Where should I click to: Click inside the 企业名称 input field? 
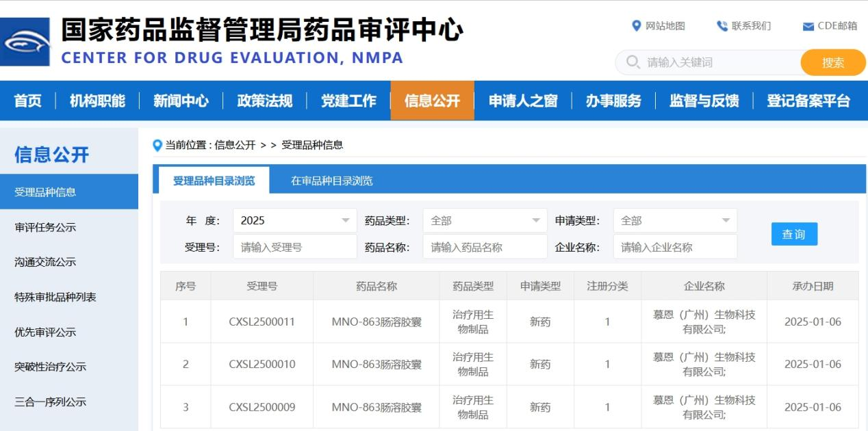674,246
